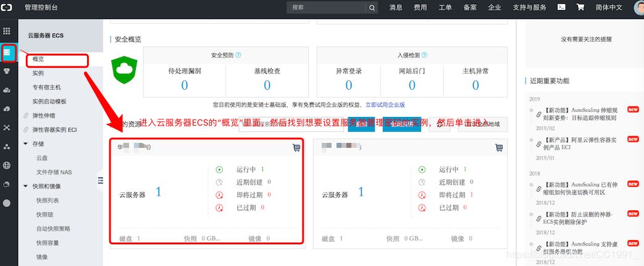Open the 简体中文 language dropdown

point(612,7)
